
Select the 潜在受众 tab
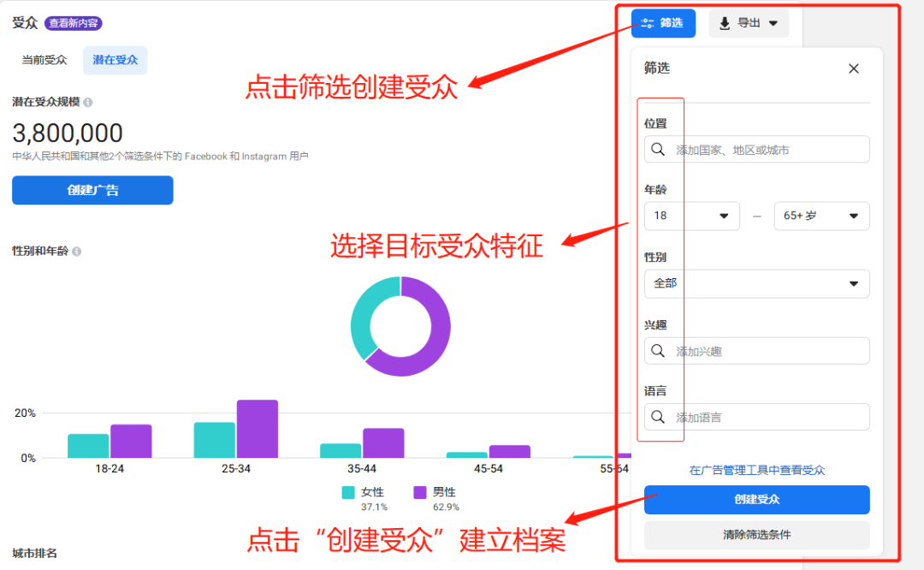click(115, 60)
